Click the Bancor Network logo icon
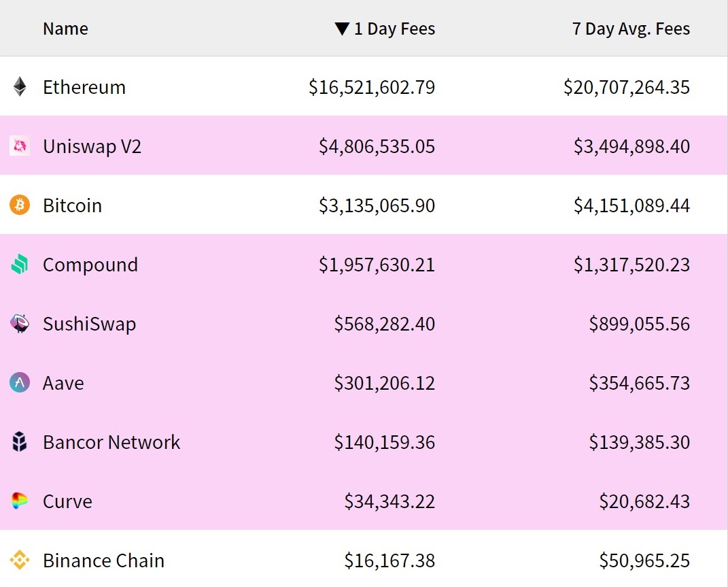The width and height of the screenshot is (728, 587). click(20, 442)
